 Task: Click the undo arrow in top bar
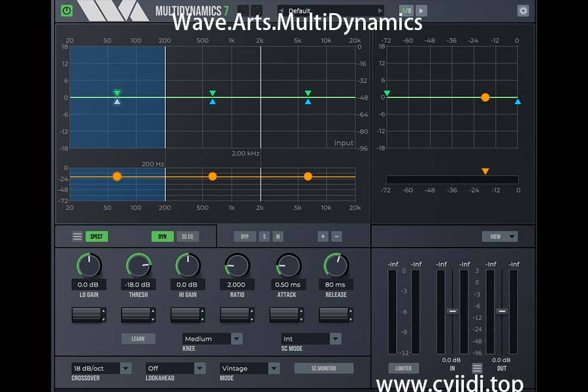(243, 10)
